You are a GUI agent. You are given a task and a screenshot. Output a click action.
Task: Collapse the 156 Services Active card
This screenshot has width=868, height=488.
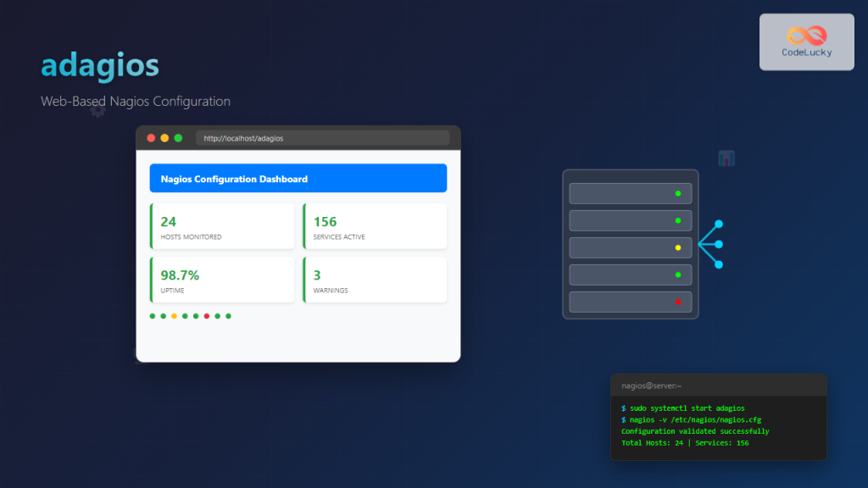(375, 225)
